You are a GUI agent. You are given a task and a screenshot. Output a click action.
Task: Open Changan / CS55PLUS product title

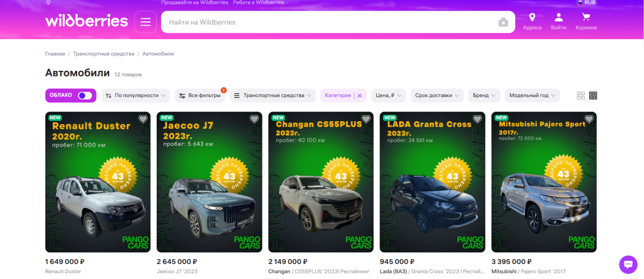[x=319, y=271]
